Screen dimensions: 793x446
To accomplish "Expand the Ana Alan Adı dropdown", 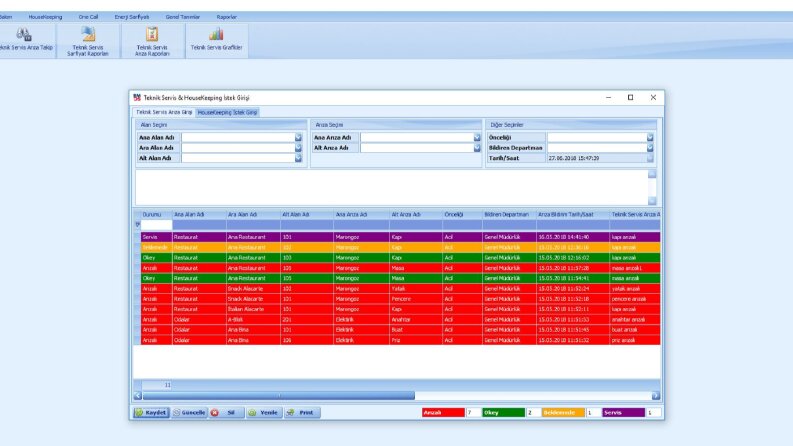I will pos(298,138).
